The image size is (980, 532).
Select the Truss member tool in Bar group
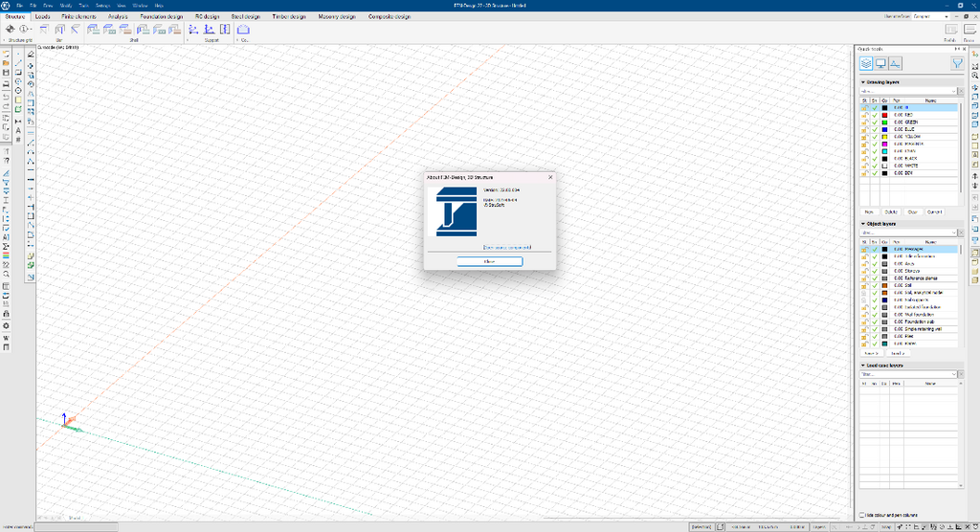[x=75, y=30]
